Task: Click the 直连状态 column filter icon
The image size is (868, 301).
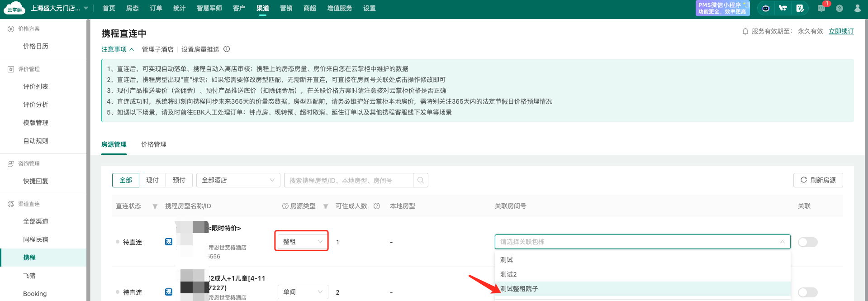Action: (x=155, y=206)
